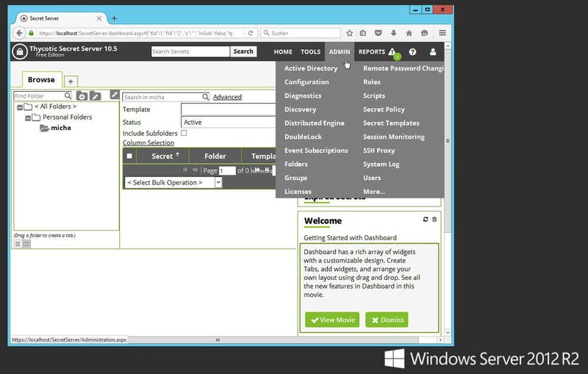Switch to the two-column layout icon
Image resolution: width=588 pixels, height=374 pixels.
click(x=26, y=244)
